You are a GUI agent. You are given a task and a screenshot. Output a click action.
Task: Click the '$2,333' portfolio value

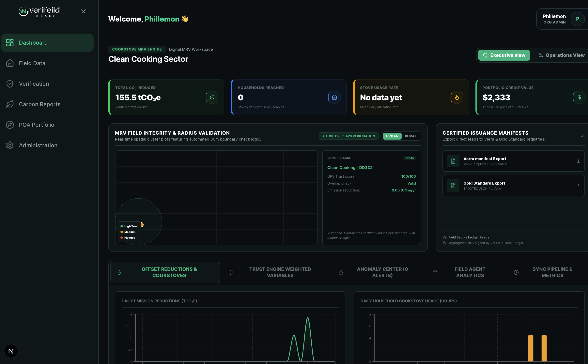pyautogui.click(x=496, y=98)
